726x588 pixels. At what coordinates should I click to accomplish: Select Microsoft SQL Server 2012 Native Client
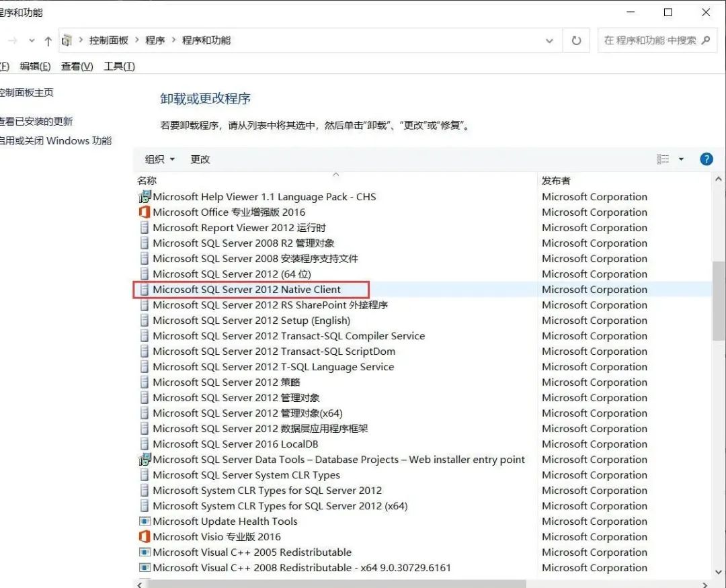[247, 290]
